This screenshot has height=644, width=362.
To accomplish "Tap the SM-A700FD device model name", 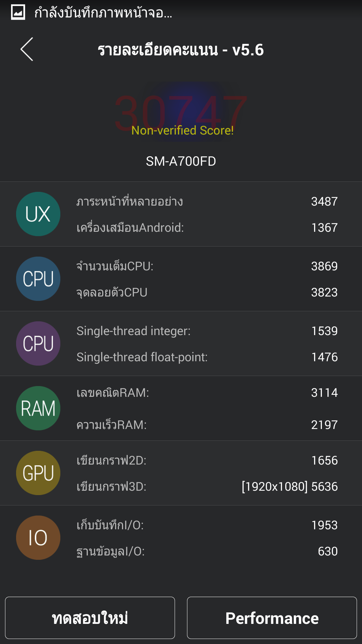I will click(181, 161).
